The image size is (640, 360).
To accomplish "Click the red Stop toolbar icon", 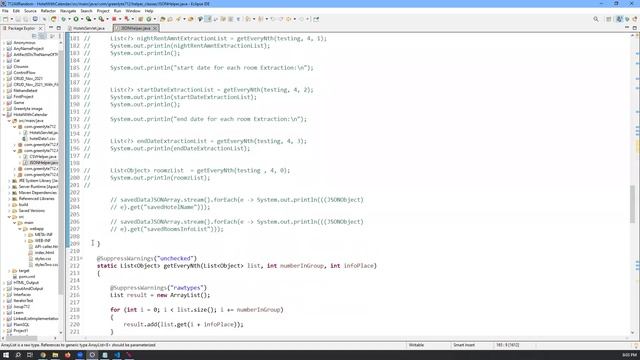I will [x=114, y=19].
